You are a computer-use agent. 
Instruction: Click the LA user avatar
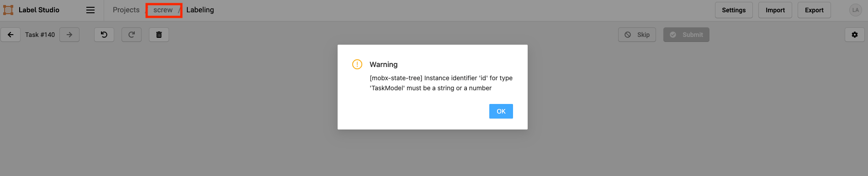(x=855, y=10)
